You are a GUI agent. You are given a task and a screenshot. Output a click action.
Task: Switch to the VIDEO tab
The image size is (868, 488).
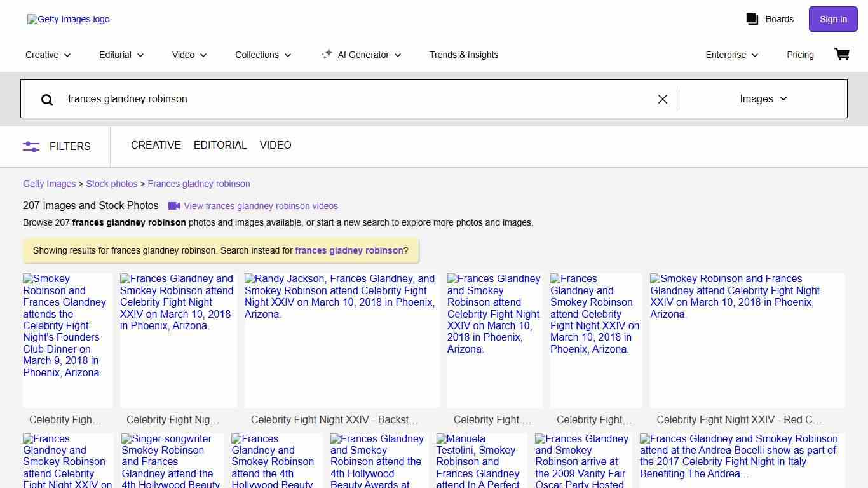(x=275, y=146)
